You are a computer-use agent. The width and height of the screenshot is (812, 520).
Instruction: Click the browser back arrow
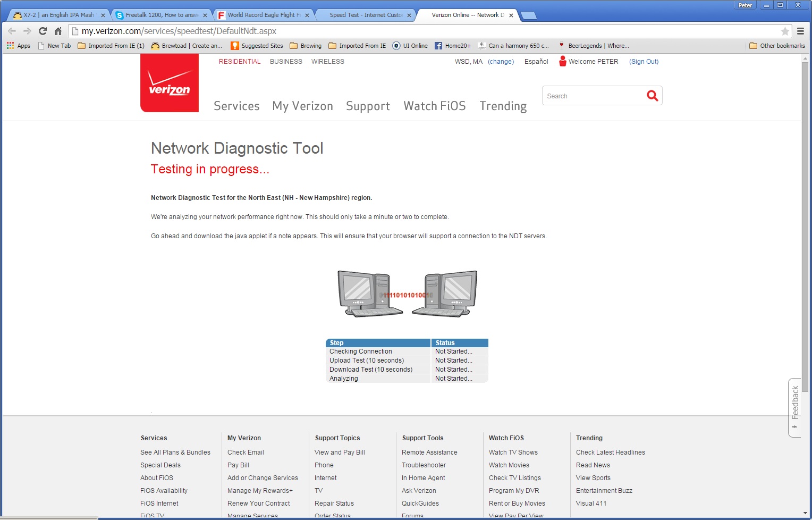(12, 31)
